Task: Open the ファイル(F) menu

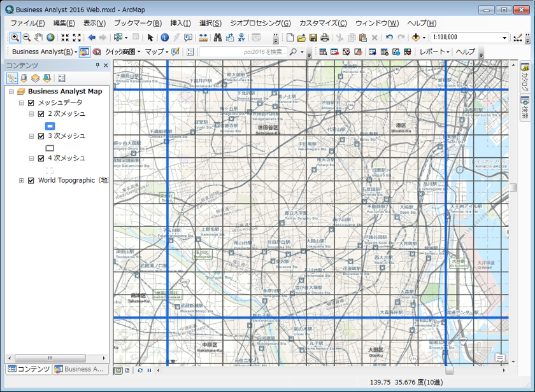Action: click(x=27, y=23)
